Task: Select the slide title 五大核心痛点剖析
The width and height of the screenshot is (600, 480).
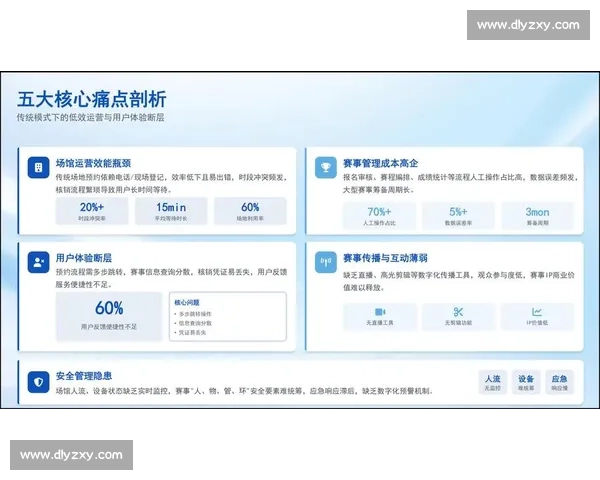Action: click(92, 100)
